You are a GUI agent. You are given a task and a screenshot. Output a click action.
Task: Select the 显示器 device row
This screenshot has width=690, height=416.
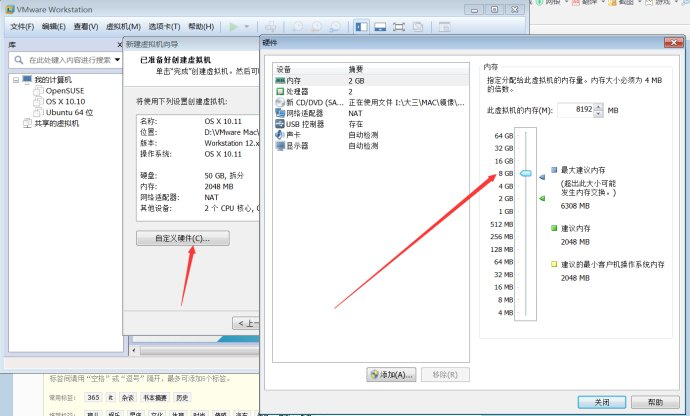click(371, 146)
